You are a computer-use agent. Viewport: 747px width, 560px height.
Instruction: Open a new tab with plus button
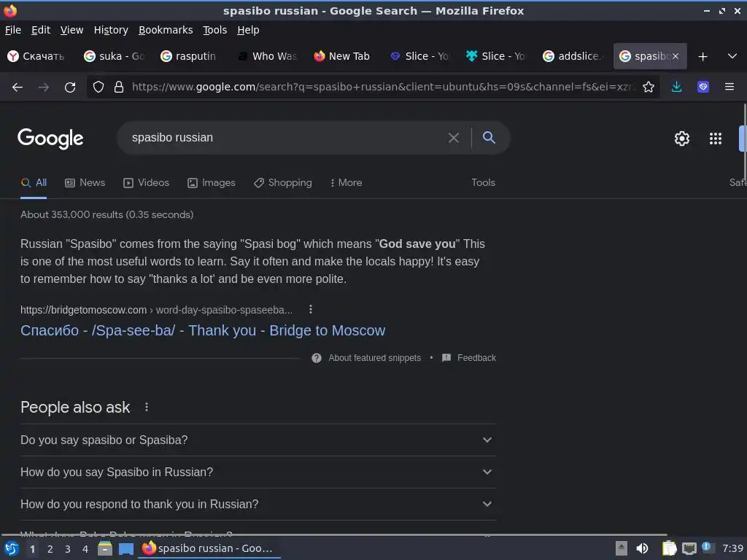(x=703, y=57)
